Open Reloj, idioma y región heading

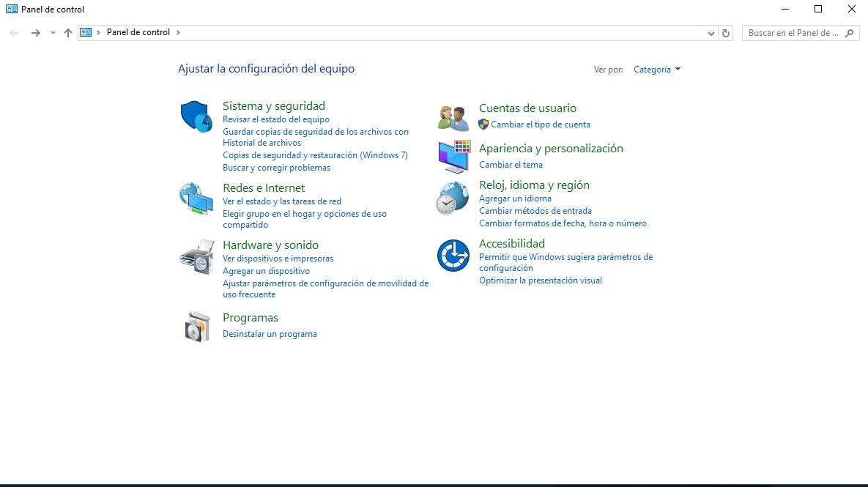[534, 185]
